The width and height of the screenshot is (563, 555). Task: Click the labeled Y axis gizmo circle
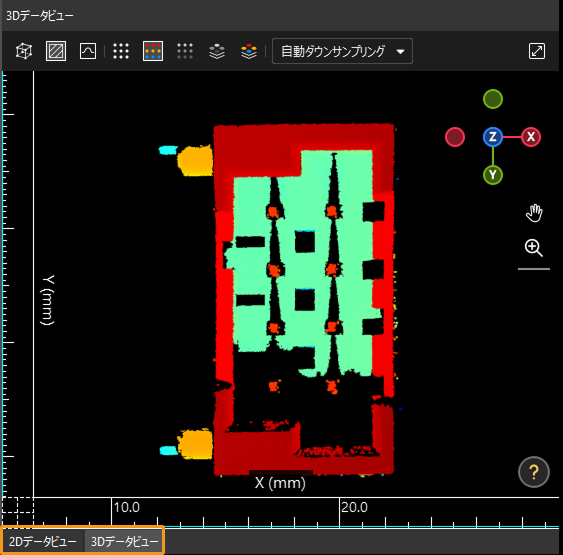493,175
